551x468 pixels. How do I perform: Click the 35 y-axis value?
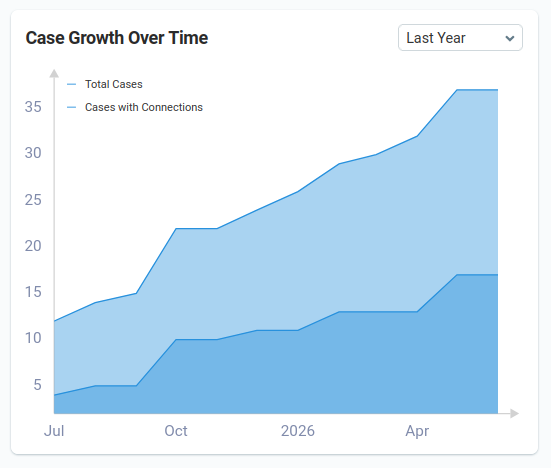tap(33, 107)
